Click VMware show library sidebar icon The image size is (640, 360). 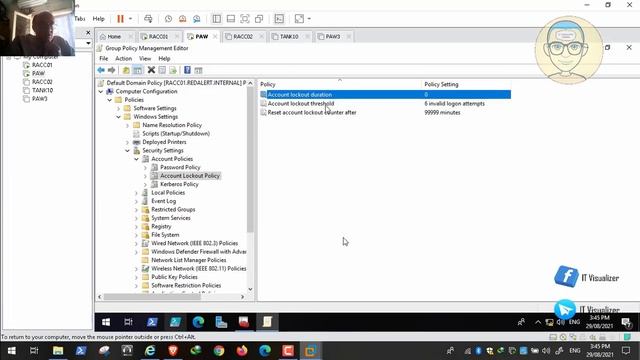[217, 19]
